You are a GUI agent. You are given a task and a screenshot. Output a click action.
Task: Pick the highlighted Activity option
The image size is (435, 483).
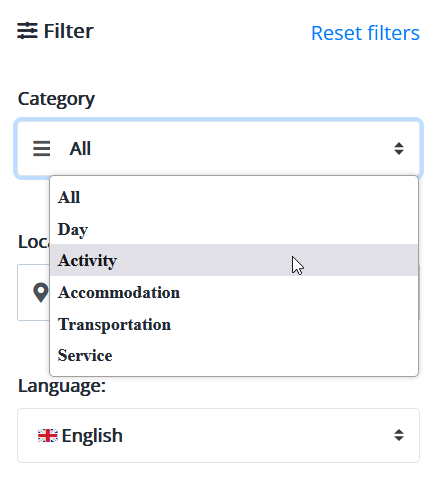pyautogui.click(x=234, y=260)
